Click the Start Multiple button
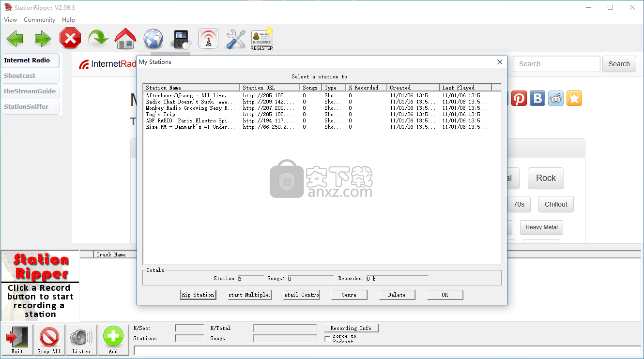 click(x=249, y=295)
